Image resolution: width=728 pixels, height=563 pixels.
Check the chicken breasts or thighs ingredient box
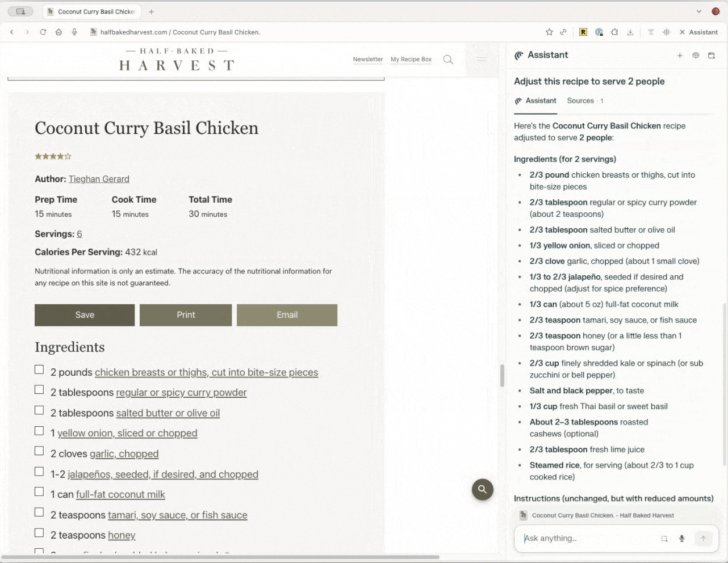[x=39, y=370]
